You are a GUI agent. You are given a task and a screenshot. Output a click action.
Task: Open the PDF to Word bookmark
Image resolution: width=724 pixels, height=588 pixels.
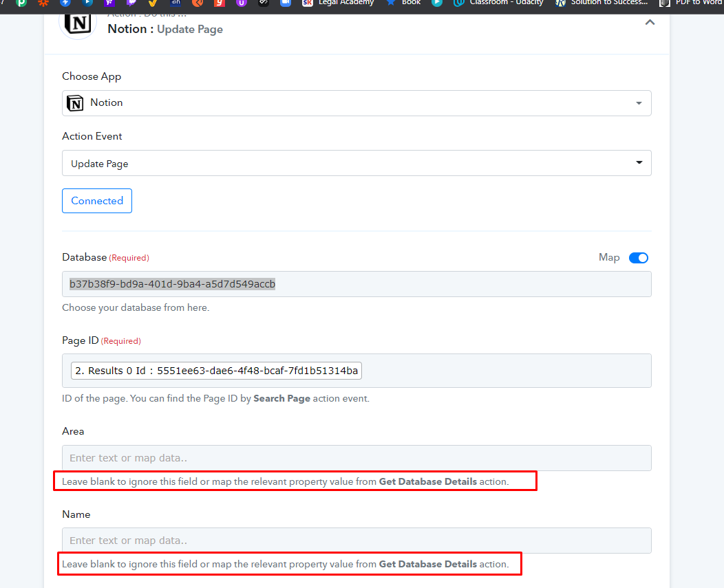coord(691,3)
